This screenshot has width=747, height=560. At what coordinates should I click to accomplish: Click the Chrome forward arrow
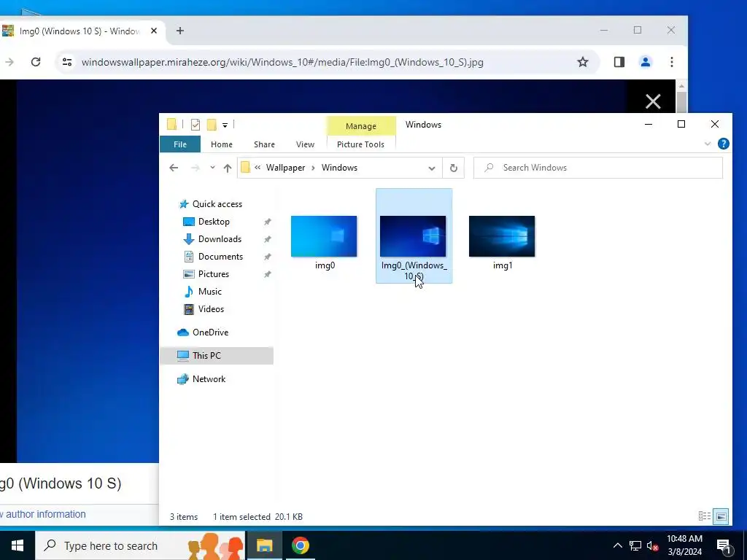9,62
